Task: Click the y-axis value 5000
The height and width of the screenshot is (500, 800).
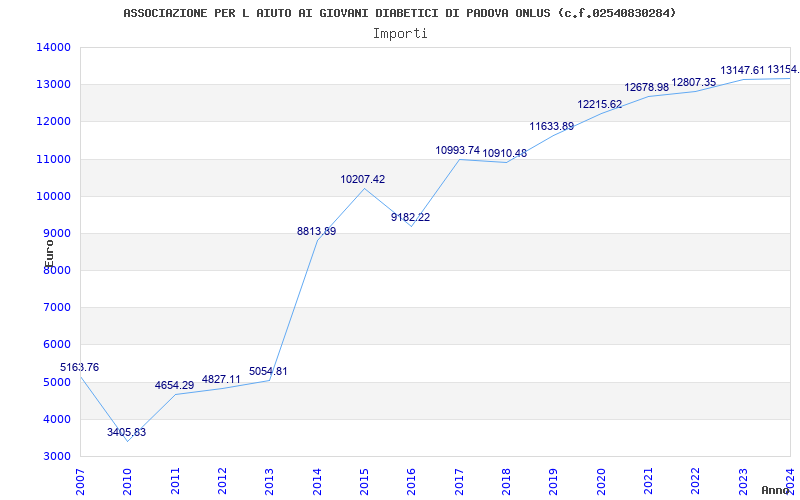Action: point(56,382)
